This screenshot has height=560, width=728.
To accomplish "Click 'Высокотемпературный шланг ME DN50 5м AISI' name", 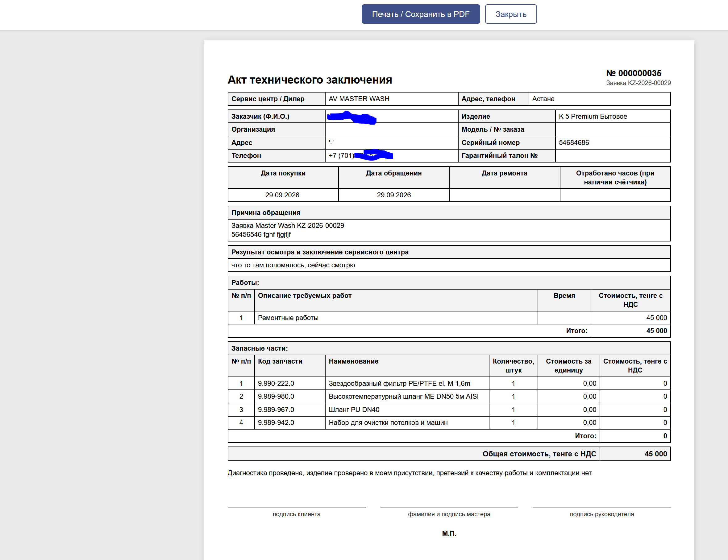I will [x=403, y=397].
